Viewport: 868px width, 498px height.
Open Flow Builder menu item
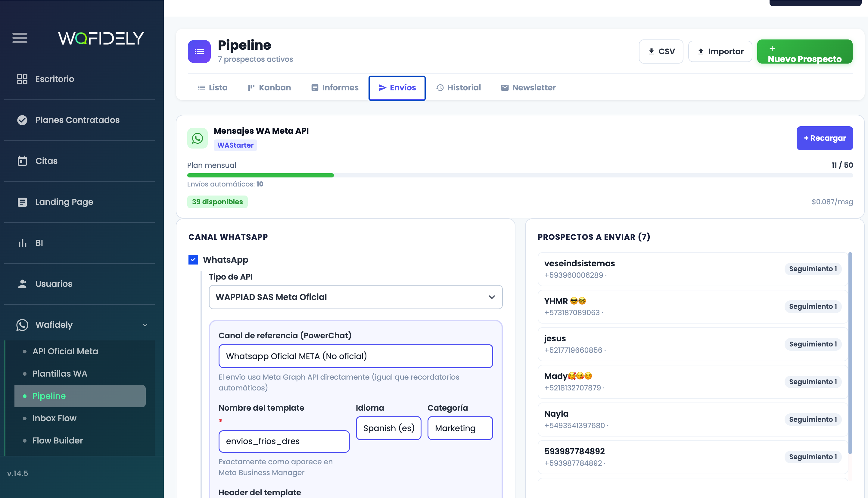[x=58, y=440]
